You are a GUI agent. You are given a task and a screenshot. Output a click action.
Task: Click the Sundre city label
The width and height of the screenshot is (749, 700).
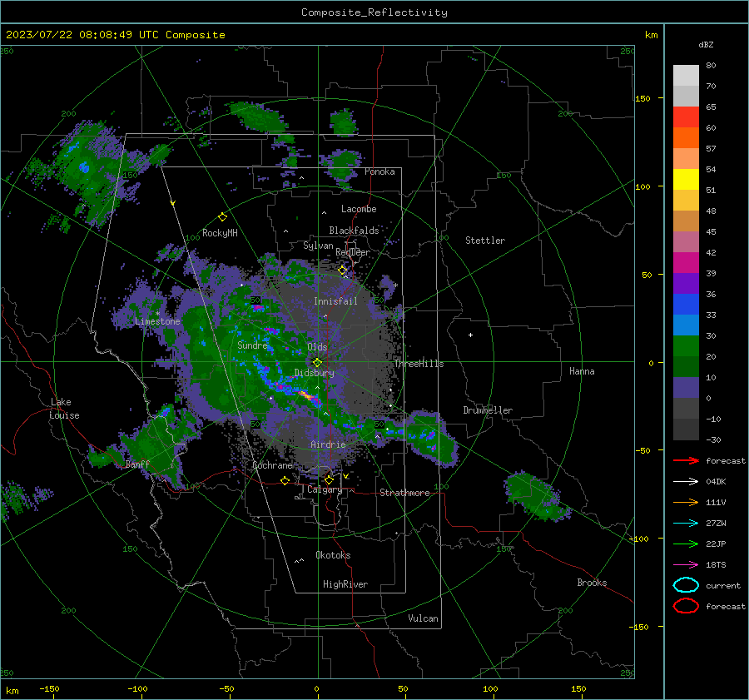coord(252,345)
